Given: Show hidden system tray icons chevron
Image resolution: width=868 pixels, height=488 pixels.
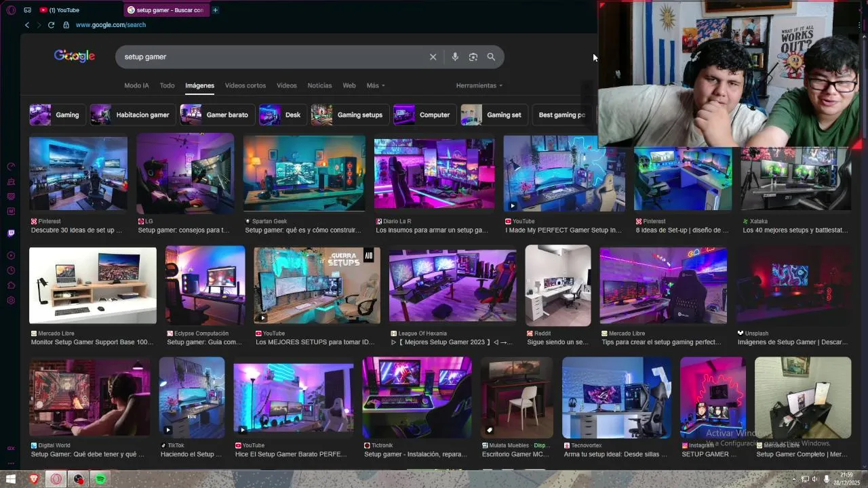Looking at the screenshot, I should click(794, 479).
